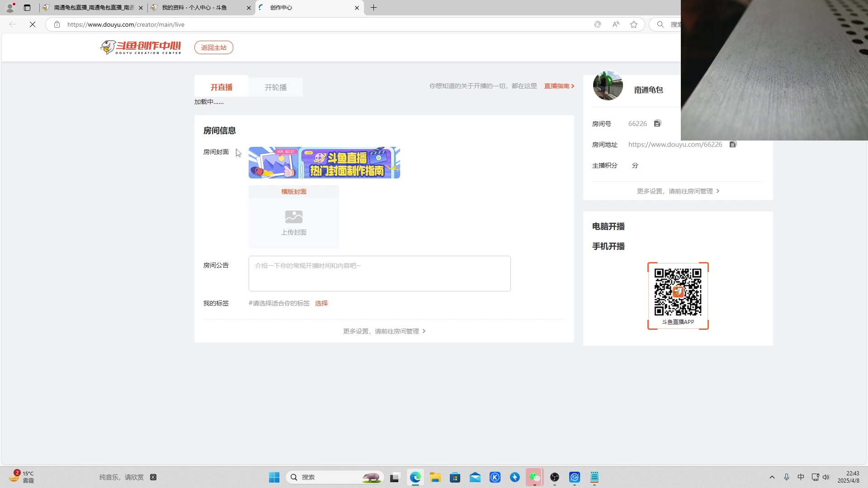Open the Windows Start menu

tap(274, 477)
